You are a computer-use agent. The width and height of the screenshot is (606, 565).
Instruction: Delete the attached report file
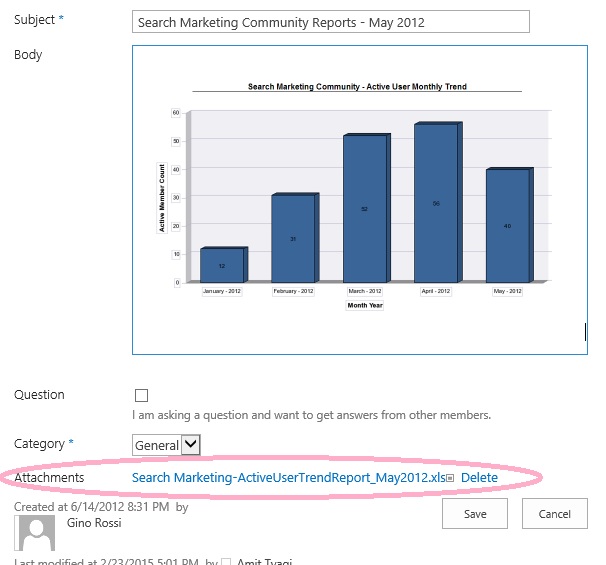tap(479, 477)
